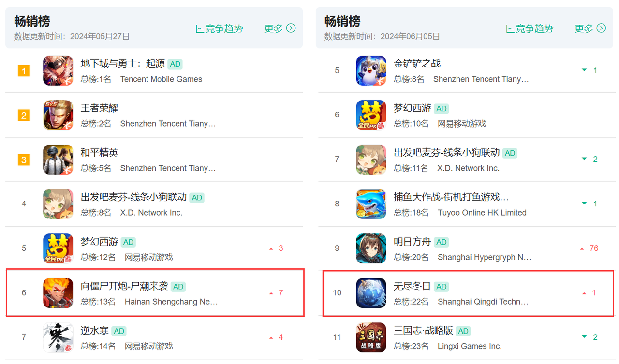
Task: Select the 和平精英 app icon
Action: pyautogui.click(x=58, y=160)
